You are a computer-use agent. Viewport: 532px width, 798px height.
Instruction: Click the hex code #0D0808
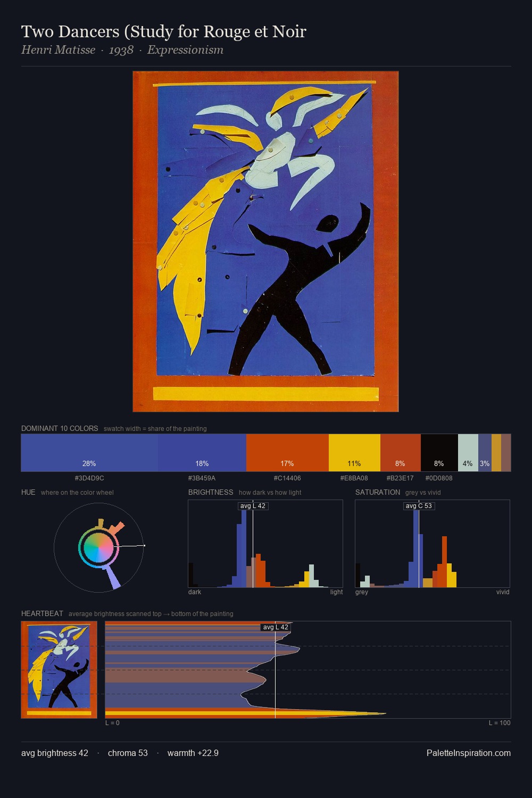pyautogui.click(x=439, y=478)
